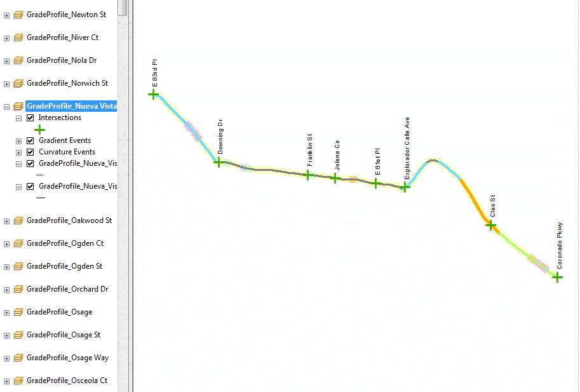Click the Explorador Calle Ave intersection marker

pos(405,187)
